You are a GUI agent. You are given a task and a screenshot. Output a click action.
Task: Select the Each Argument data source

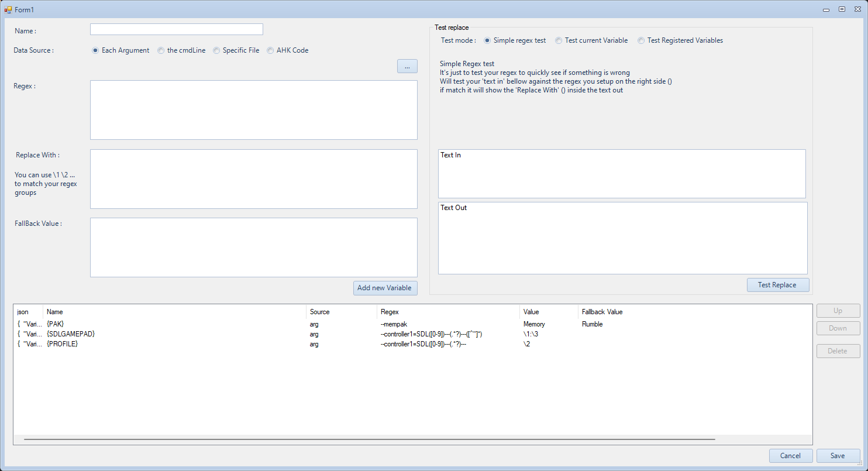[95, 50]
